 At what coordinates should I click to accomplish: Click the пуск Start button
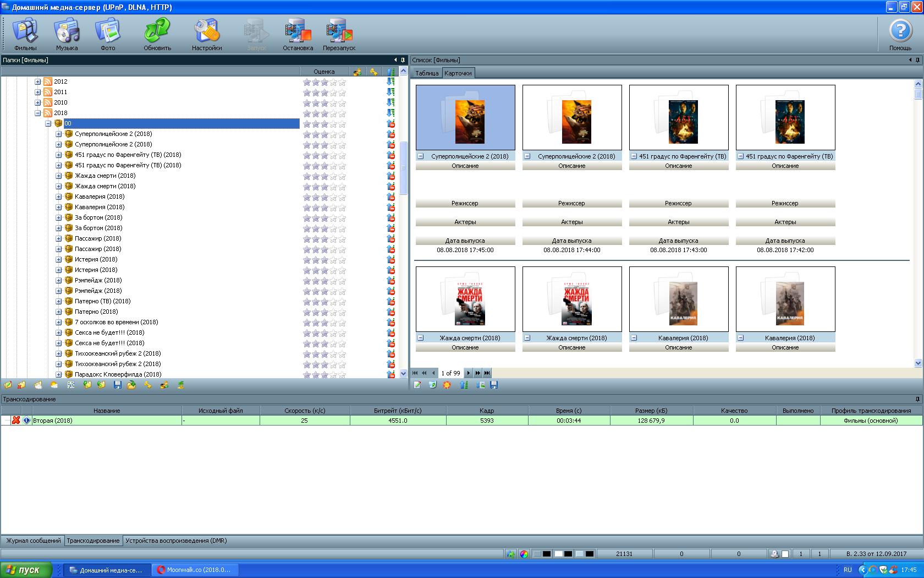(26, 570)
